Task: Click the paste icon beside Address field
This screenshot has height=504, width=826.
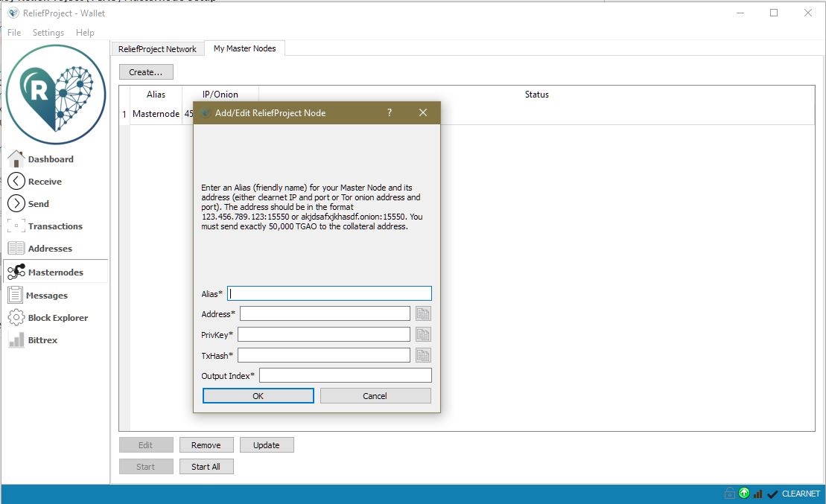Action: tap(423, 314)
